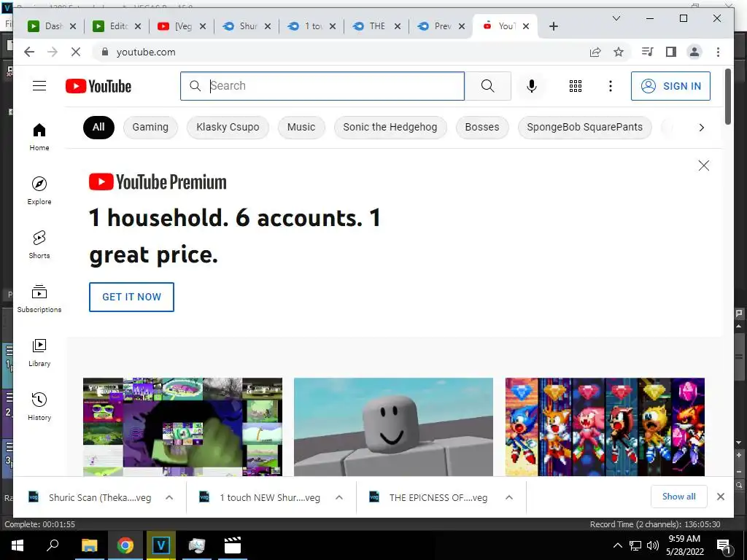This screenshot has height=560, width=747.
Task: Bookmark this page with the star
Action: [619, 52]
